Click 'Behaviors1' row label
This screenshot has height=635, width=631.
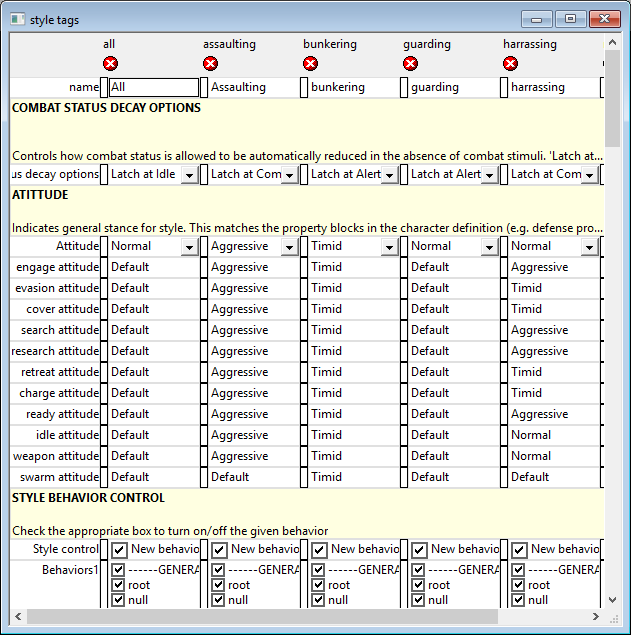70,570
